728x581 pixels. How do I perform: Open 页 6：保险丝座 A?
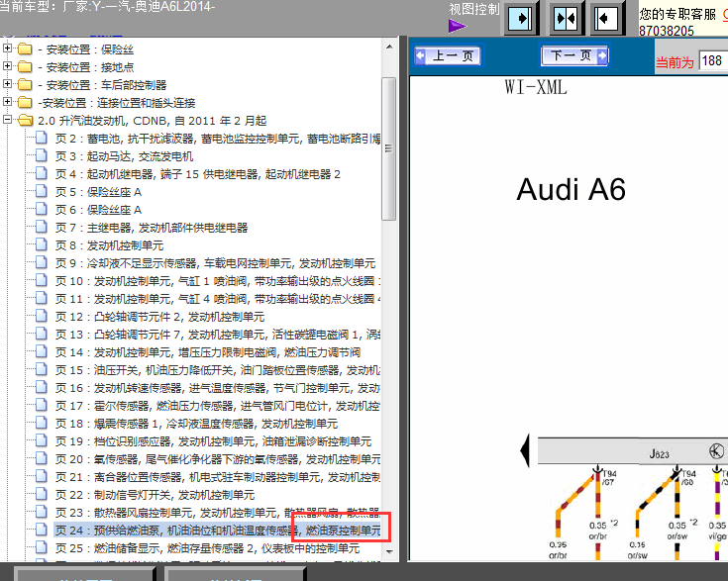click(98, 210)
